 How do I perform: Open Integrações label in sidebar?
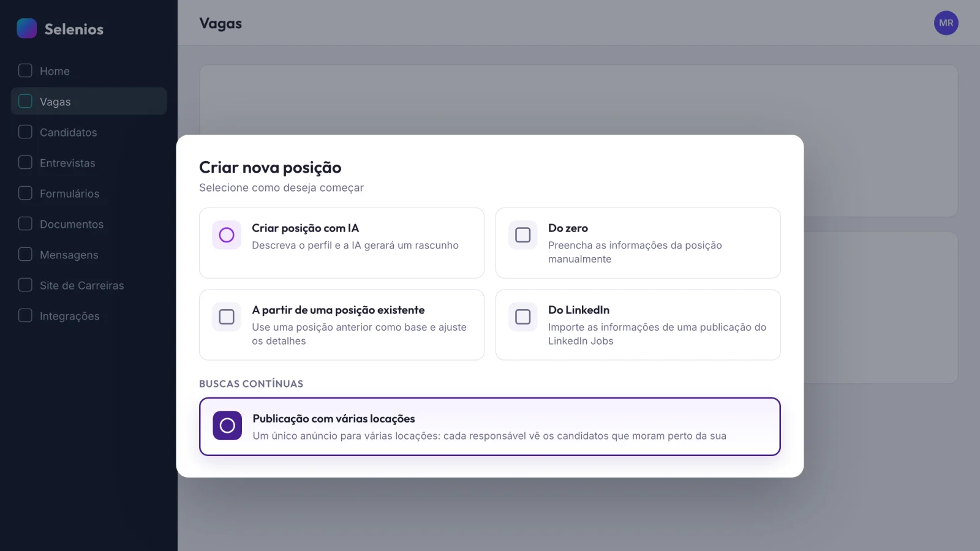tap(70, 316)
